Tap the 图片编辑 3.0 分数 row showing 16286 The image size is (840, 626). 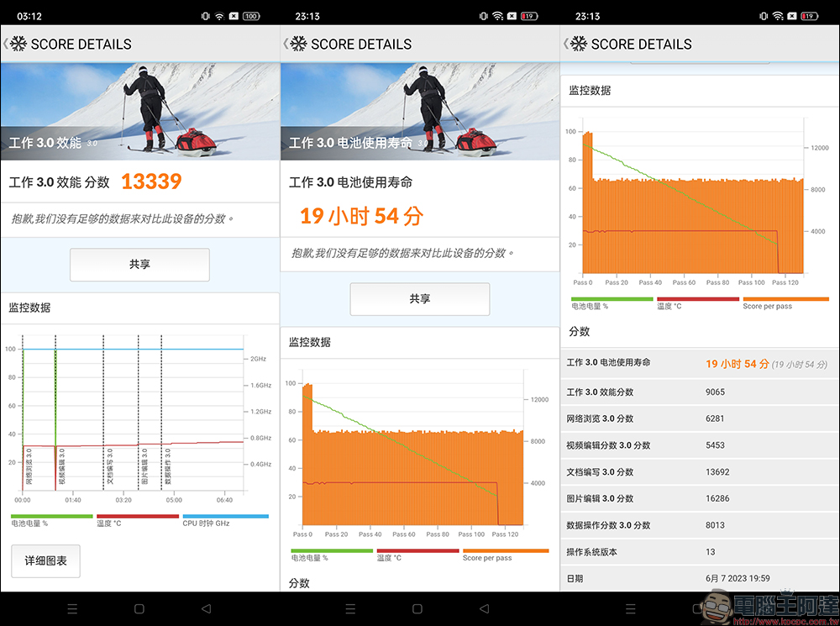click(x=700, y=499)
